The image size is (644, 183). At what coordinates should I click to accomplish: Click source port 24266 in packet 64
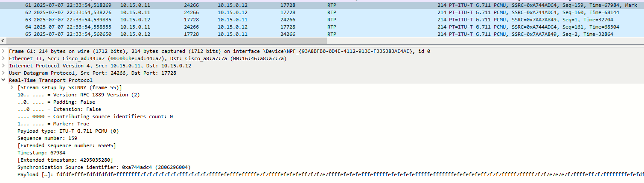pos(191,27)
